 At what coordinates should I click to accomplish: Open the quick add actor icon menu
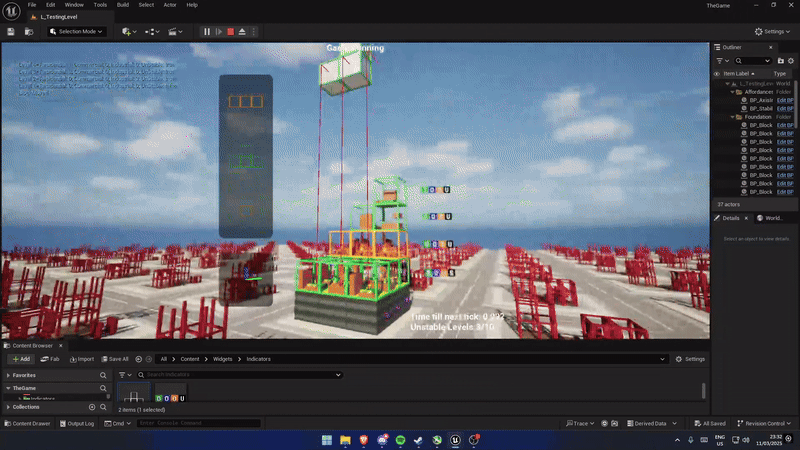pyautogui.click(x=127, y=31)
